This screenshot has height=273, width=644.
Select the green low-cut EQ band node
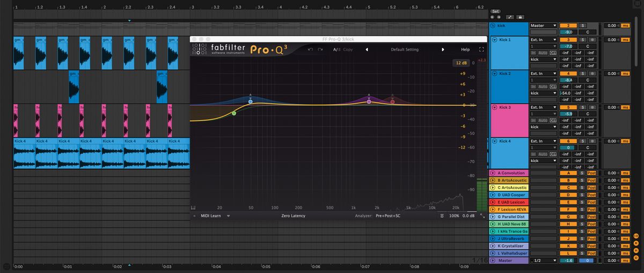coord(234,113)
